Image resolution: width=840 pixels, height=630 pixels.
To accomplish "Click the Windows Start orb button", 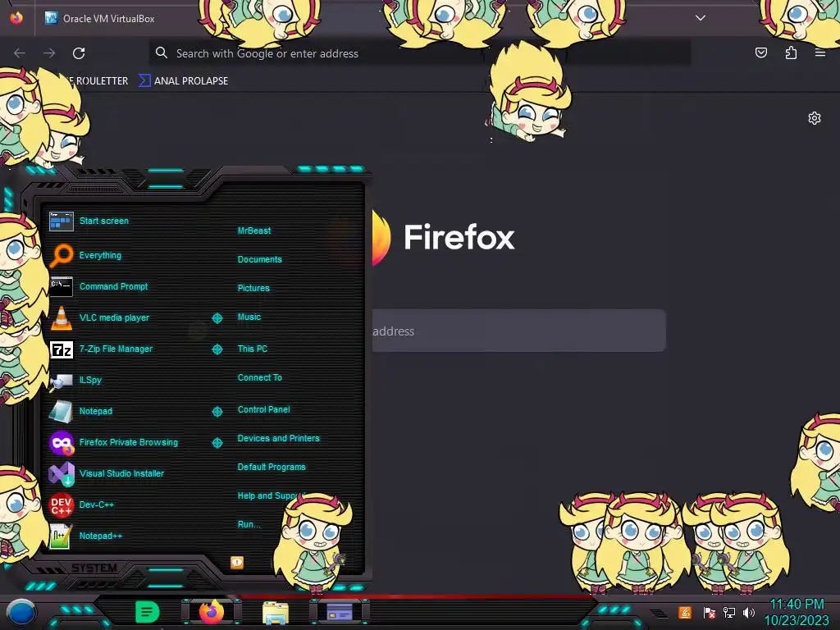I will 21,612.
